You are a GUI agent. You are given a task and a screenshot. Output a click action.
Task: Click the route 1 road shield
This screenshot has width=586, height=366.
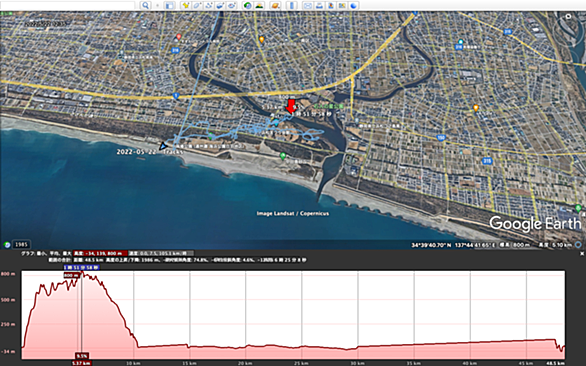(176, 96)
